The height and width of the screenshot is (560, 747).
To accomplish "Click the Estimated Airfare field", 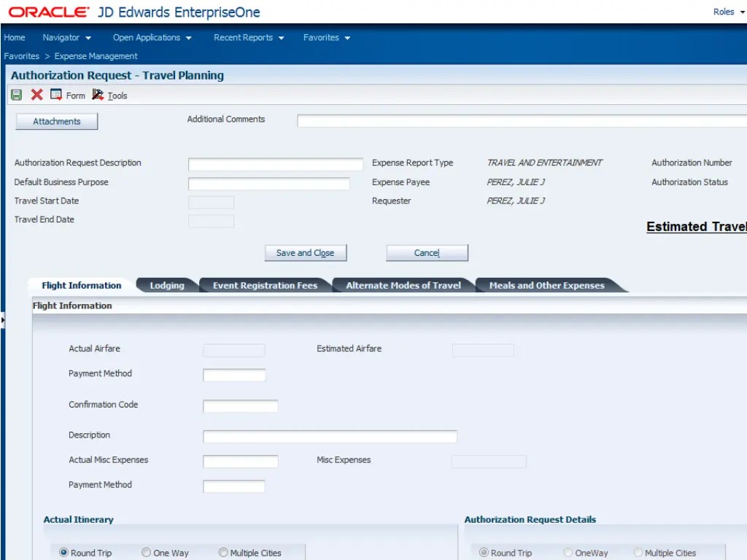I will [483, 351].
